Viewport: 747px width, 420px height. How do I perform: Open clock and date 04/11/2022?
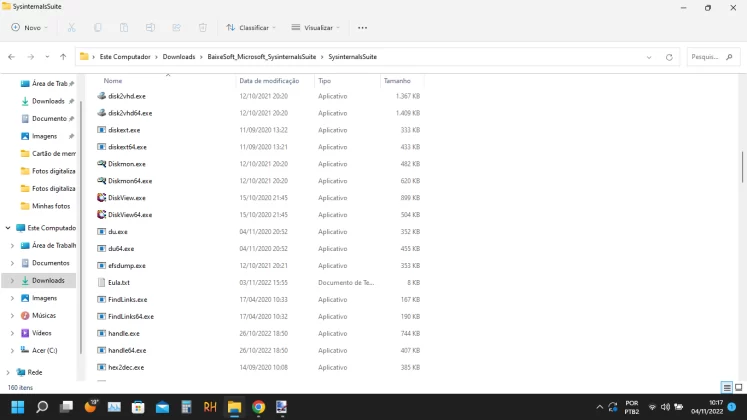[707, 407]
